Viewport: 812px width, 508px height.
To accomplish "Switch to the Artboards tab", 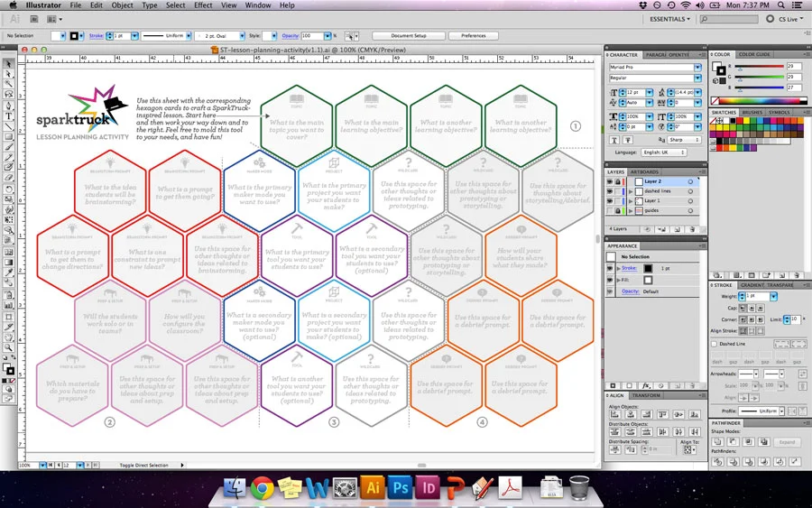I will click(x=644, y=172).
